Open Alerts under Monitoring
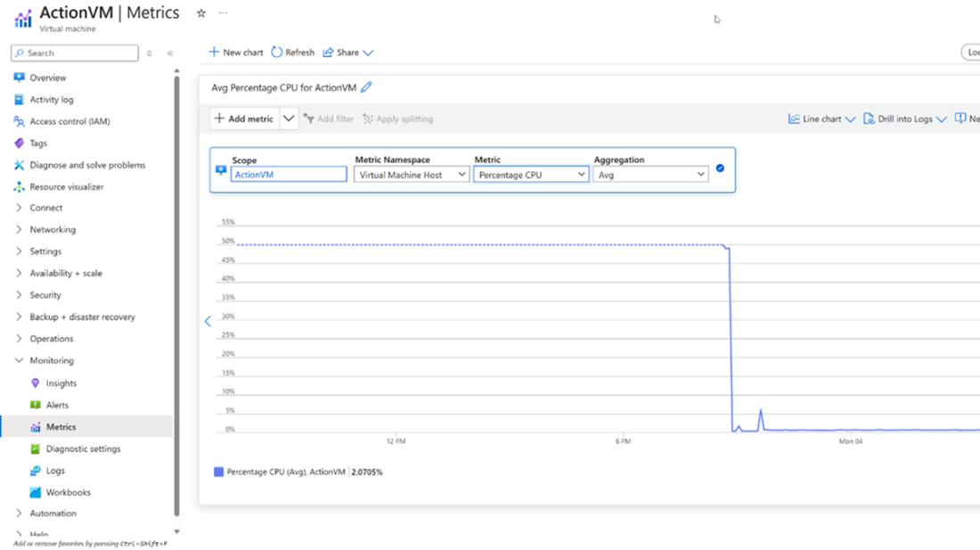 [57, 405]
